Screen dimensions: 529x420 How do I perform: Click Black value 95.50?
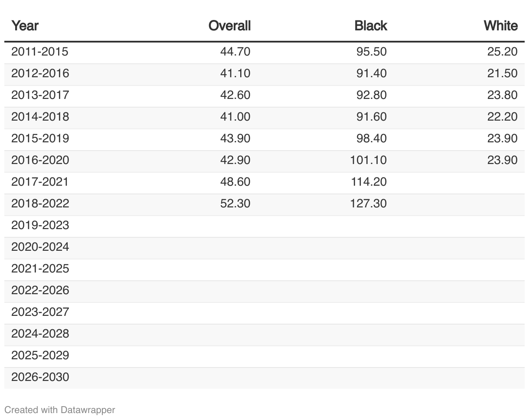(x=371, y=52)
